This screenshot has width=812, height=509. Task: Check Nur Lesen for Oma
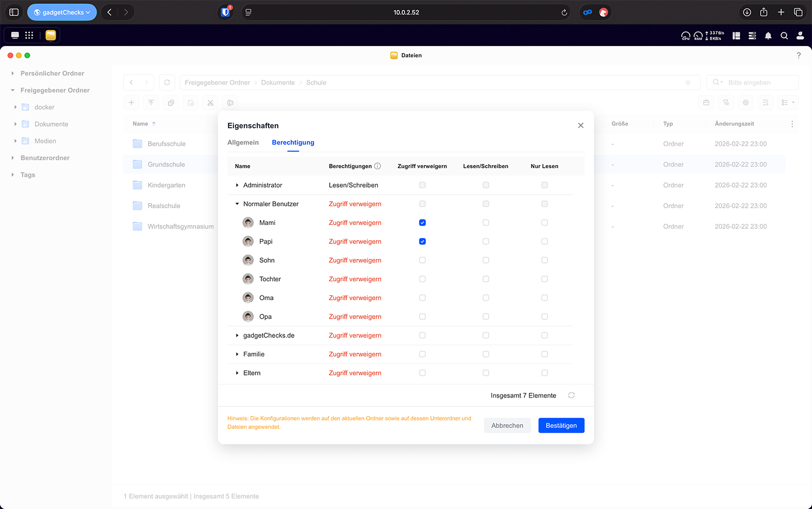pyautogui.click(x=545, y=298)
